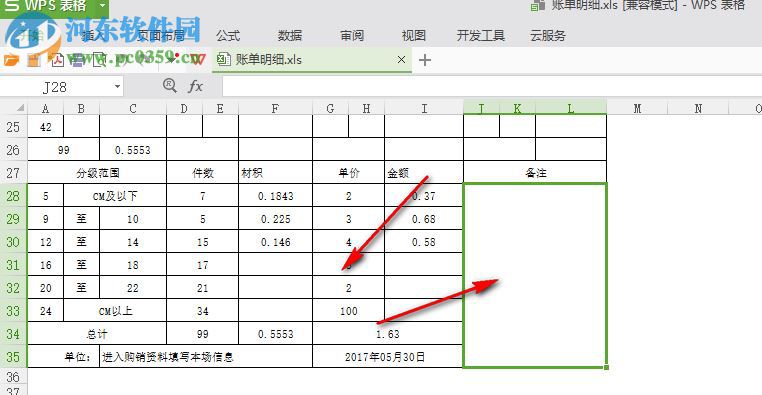762x395 pixels.
Task: Open the 视图 ribbon tab
Action: pos(414,35)
